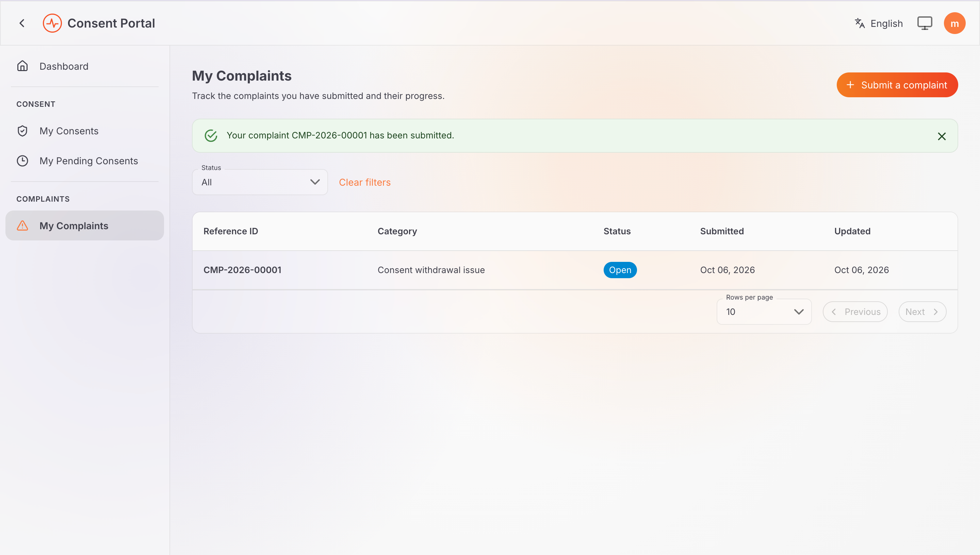
Task: Select My Complaints in the sidebar
Action: click(85, 226)
